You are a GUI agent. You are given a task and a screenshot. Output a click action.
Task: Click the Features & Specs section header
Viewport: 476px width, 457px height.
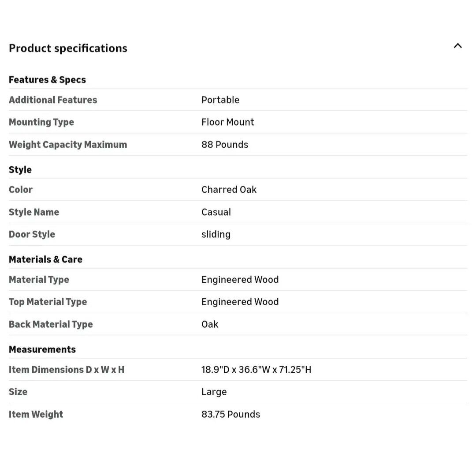point(47,80)
